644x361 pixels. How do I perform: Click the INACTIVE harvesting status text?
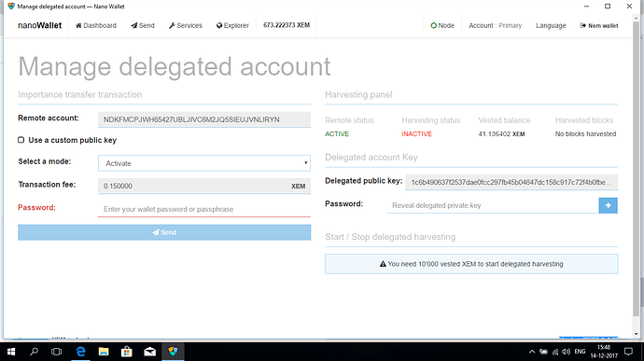coord(416,134)
